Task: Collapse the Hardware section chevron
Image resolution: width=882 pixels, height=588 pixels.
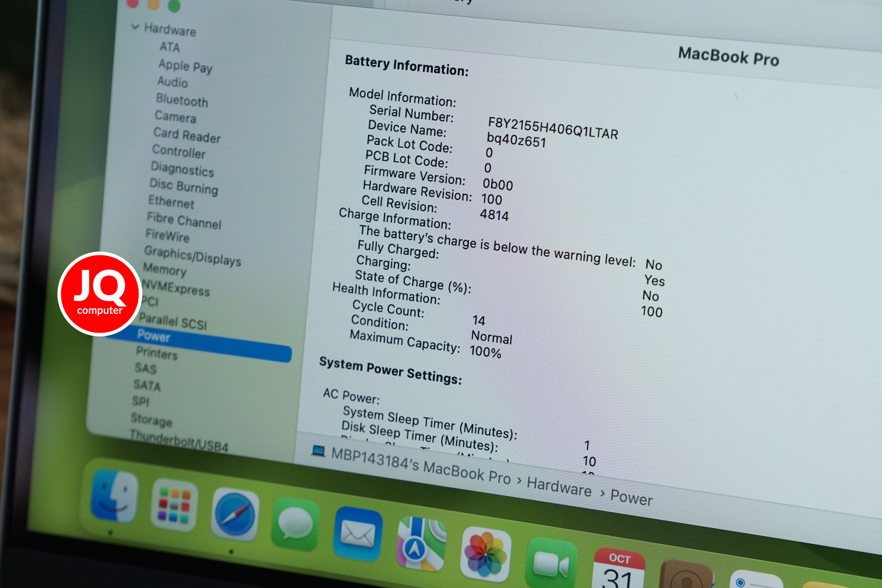Action: pyautogui.click(x=135, y=26)
